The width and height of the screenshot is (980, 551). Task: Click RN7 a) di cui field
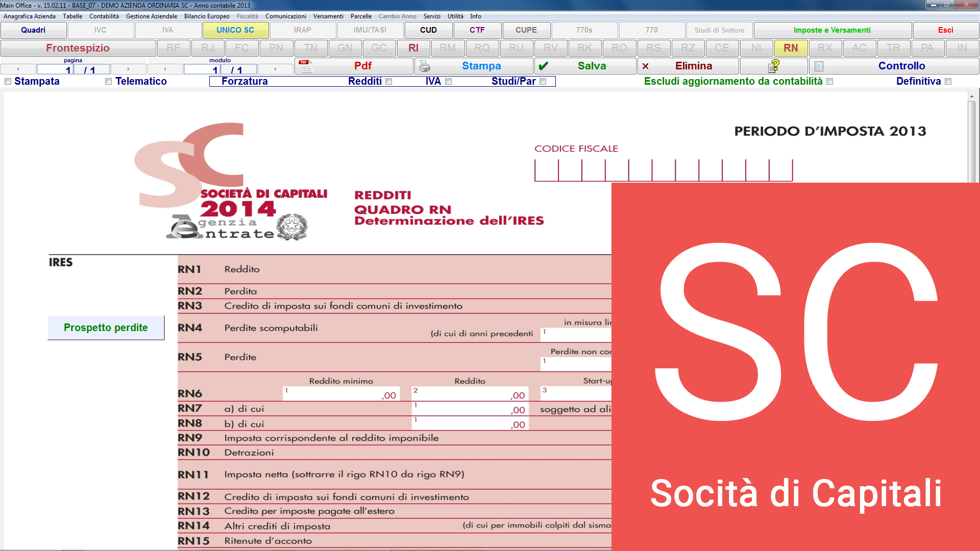470,408
